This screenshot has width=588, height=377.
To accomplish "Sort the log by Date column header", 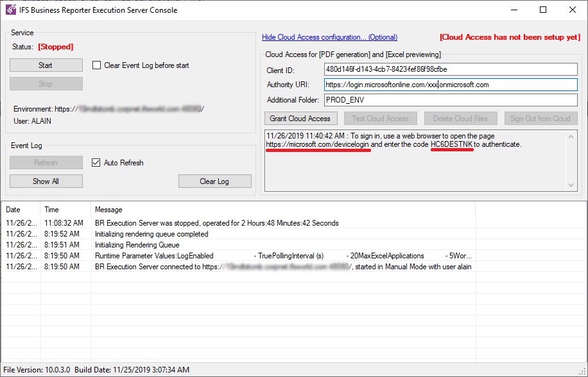I will click(x=13, y=210).
